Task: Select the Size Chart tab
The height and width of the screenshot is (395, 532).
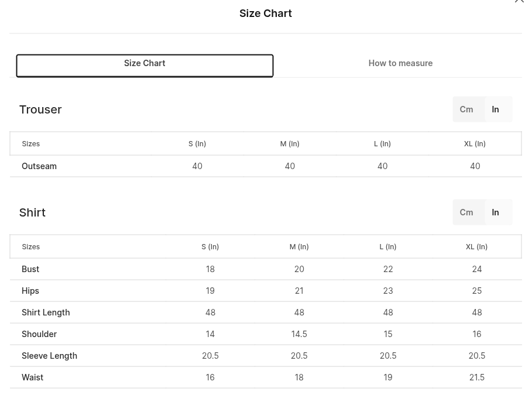Action: pos(145,66)
